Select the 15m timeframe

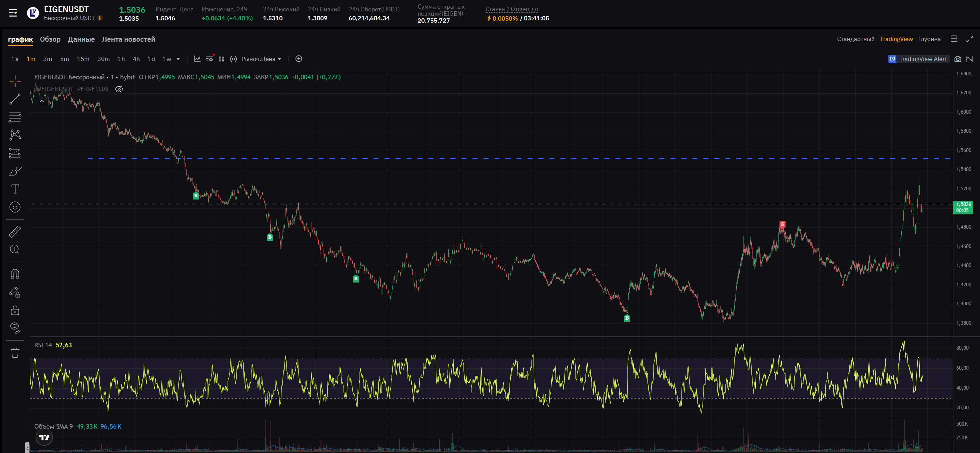click(x=83, y=59)
